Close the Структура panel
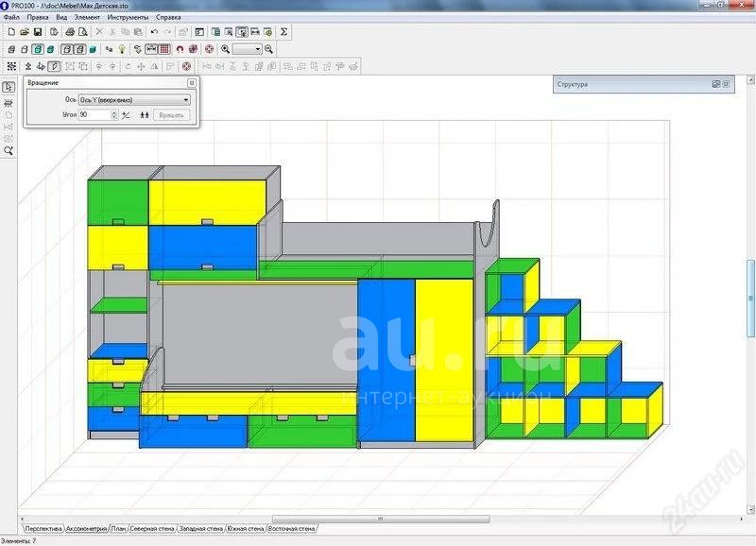 pos(726,84)
